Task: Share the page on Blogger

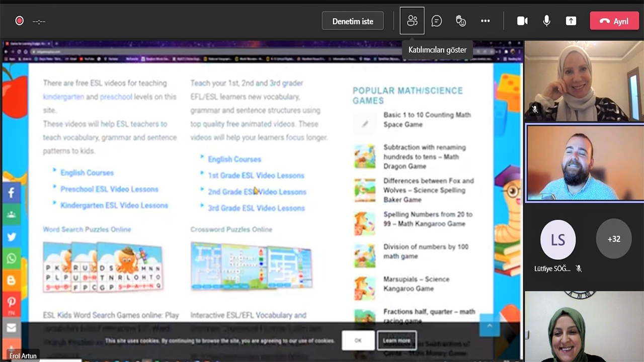Action: 11,281
